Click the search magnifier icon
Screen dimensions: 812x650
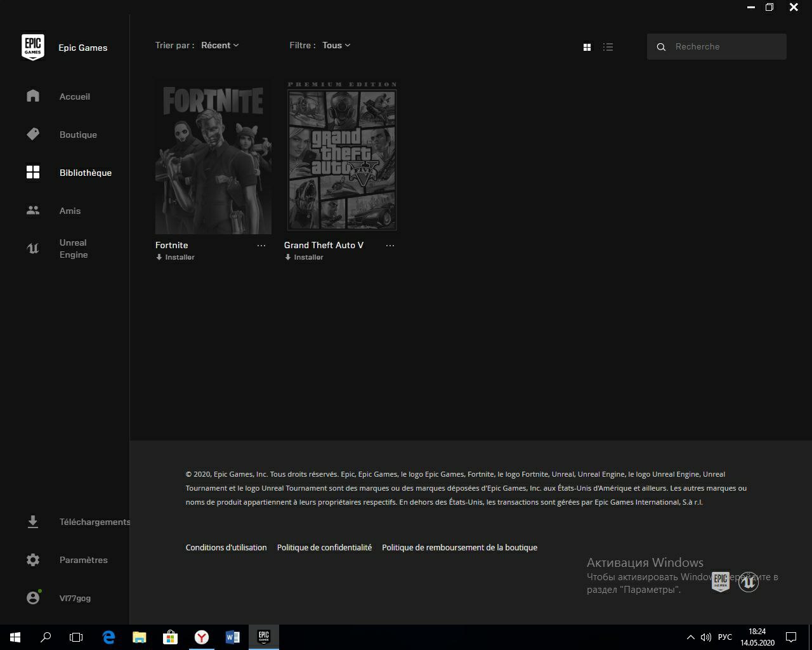click(661, 47)
